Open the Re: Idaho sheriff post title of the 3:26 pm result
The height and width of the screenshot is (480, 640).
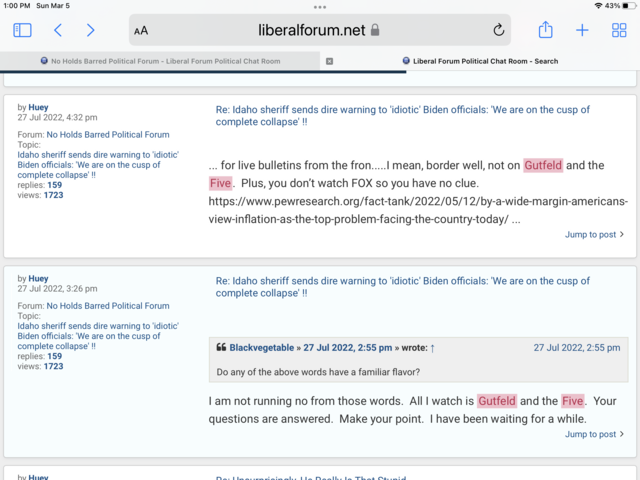coord(402,287)
